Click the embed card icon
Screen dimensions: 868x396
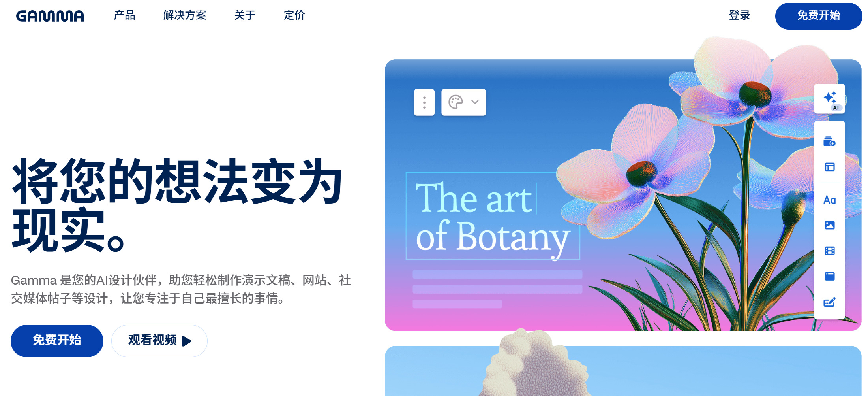point(829,276)
